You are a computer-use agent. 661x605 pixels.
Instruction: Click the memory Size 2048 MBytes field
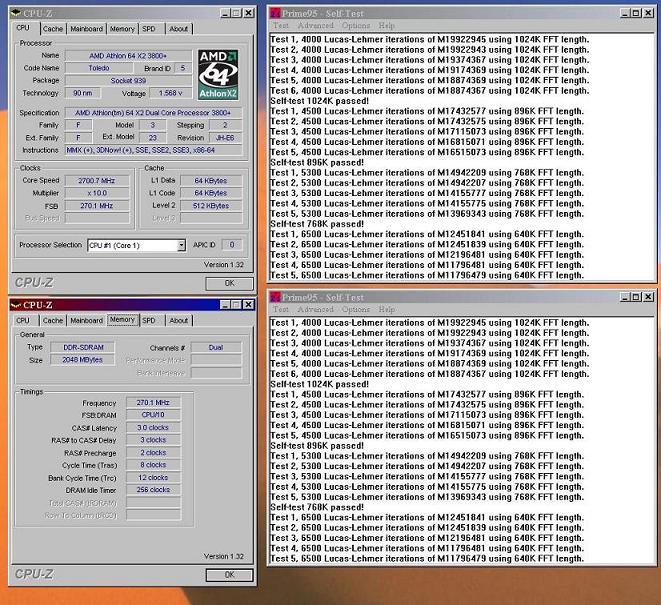pos(83,360)
